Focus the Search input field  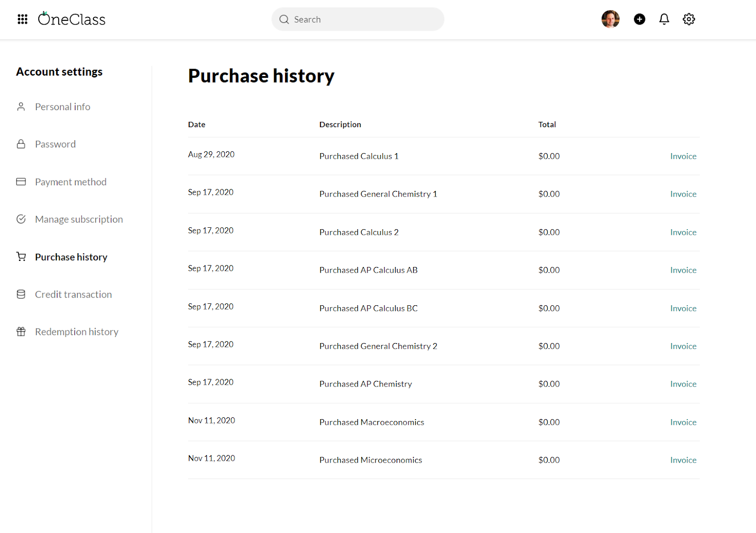click(364, 19)
